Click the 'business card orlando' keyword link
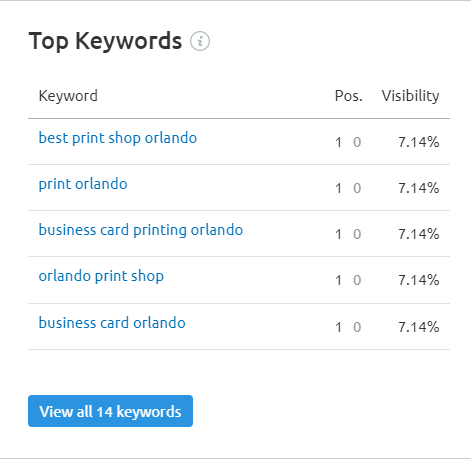The image size is (471, 459). coord(112,323)
